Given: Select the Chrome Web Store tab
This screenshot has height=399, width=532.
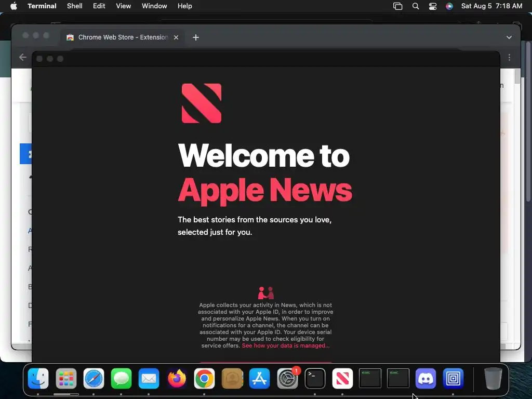Looking at the screenshot, I should (x=123, y=37).
